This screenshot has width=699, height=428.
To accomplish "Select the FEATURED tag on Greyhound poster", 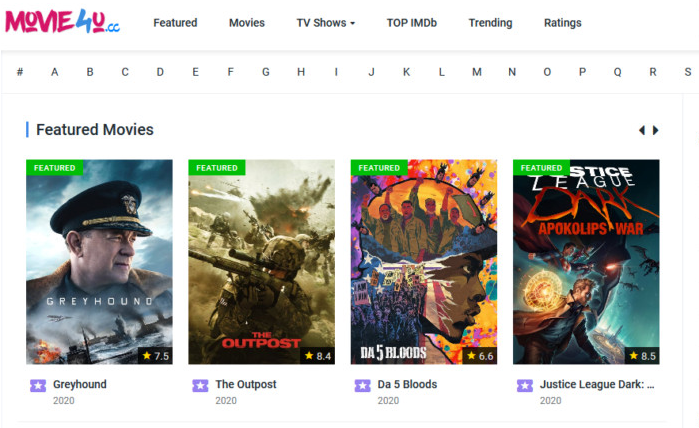I will 54,168.
